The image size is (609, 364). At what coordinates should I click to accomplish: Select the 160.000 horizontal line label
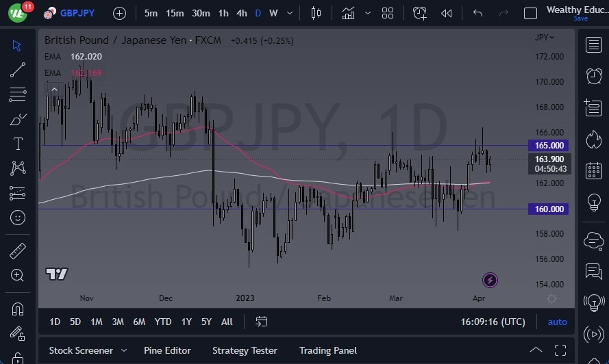[549, 209]
